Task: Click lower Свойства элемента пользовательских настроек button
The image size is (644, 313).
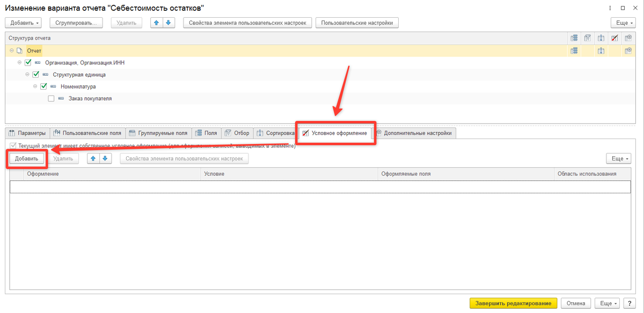Action: (x=184, y=158)
